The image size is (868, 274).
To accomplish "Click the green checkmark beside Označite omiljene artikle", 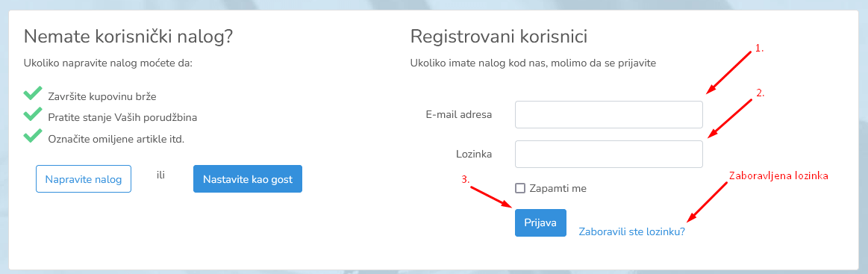I will pyautogui.click(x=34, y=136).
